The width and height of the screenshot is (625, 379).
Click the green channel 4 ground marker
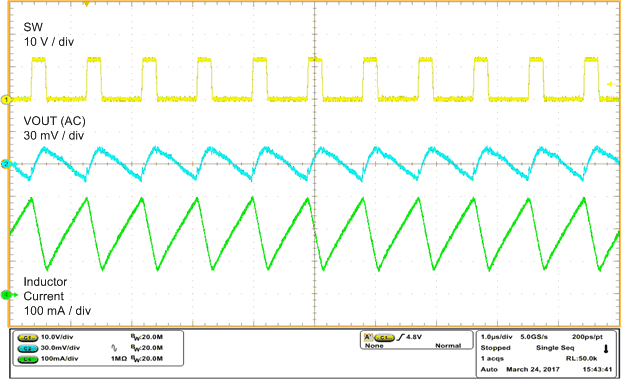[7, 295]
